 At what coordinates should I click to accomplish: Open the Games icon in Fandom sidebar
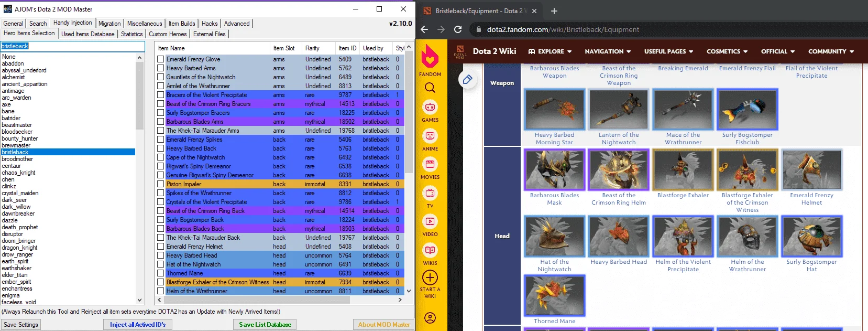(430, 107)
